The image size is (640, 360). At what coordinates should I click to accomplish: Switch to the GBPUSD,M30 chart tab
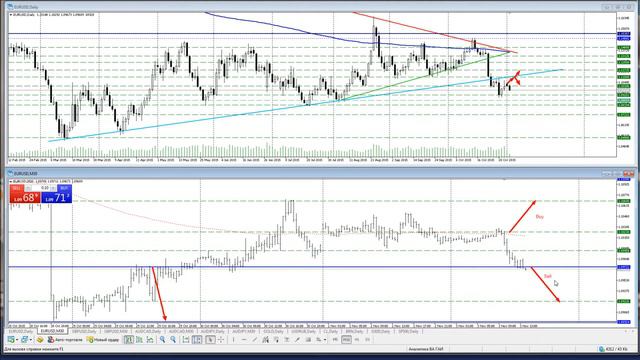point(116,331)
